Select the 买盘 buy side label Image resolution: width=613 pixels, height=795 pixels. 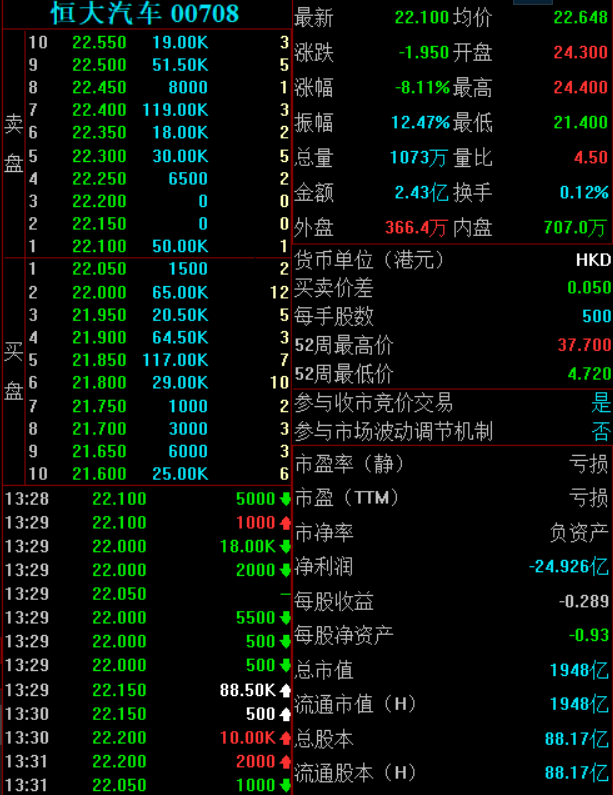pyautogui.click(x=13, y=370)
